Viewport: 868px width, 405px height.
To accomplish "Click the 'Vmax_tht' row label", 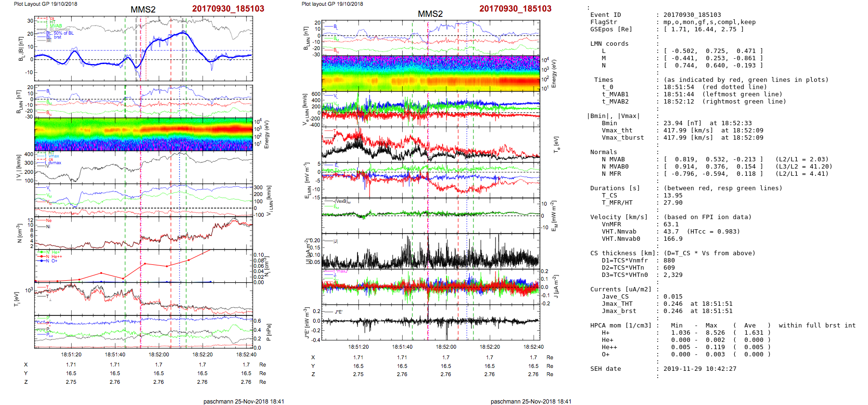I will point(617,131).
